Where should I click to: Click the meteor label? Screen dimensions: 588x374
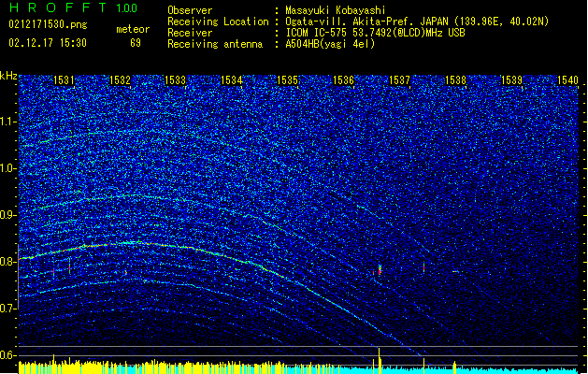click(x=133, y=29)
